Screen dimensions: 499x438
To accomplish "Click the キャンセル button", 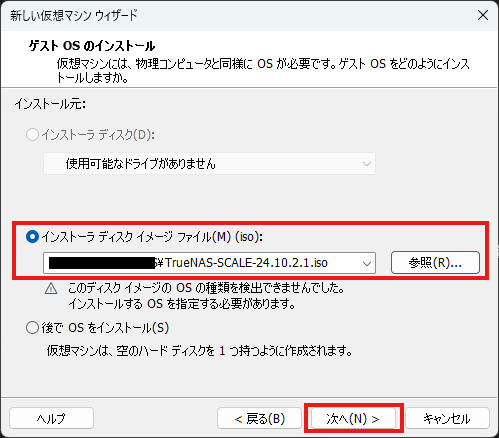I will coord(447,418).
